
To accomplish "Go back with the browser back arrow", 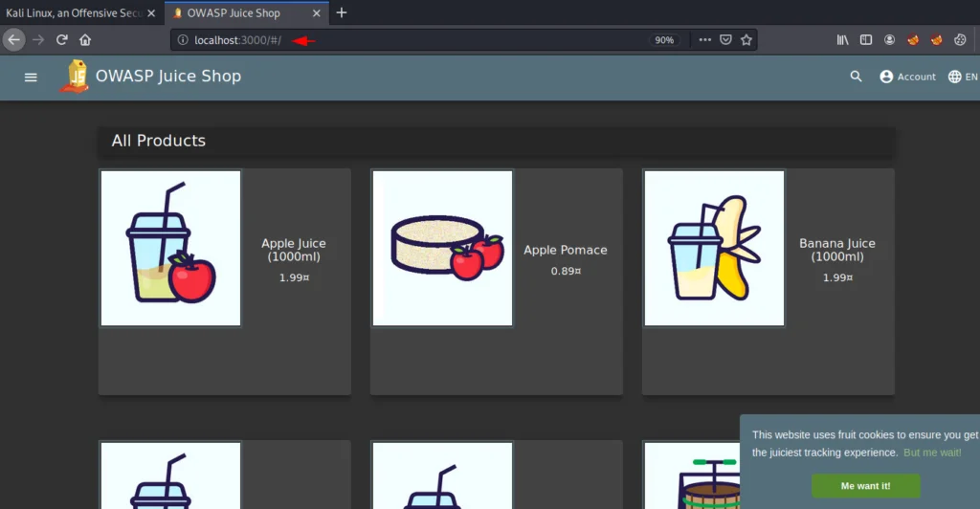I will [x=13, y=40].
